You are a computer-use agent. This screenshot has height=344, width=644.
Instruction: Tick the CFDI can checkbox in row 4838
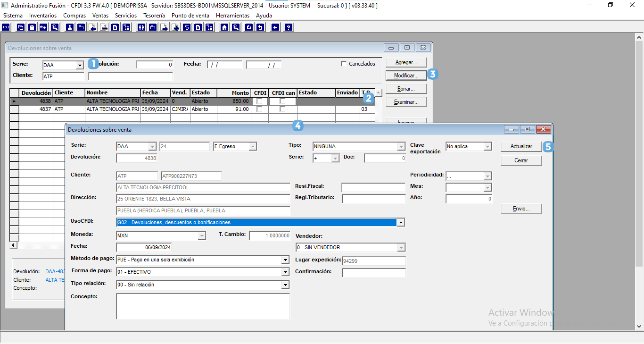pyautogui.click(x=282, y=101)
